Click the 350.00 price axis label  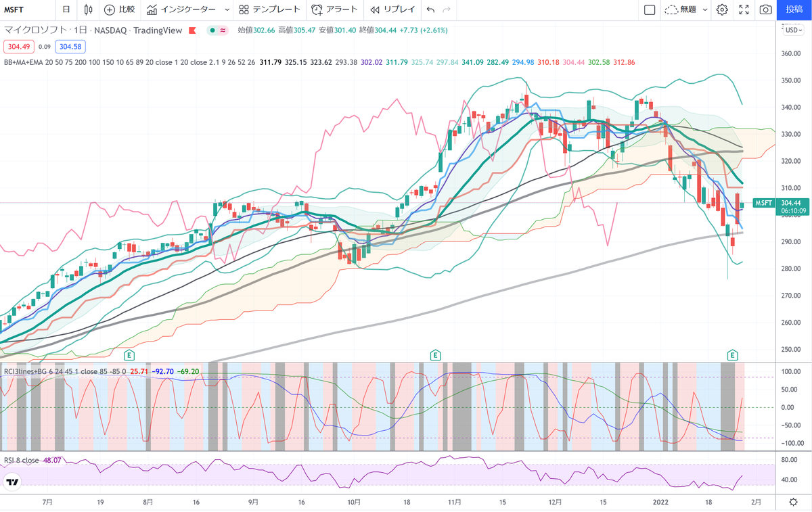tap(791, 80)
